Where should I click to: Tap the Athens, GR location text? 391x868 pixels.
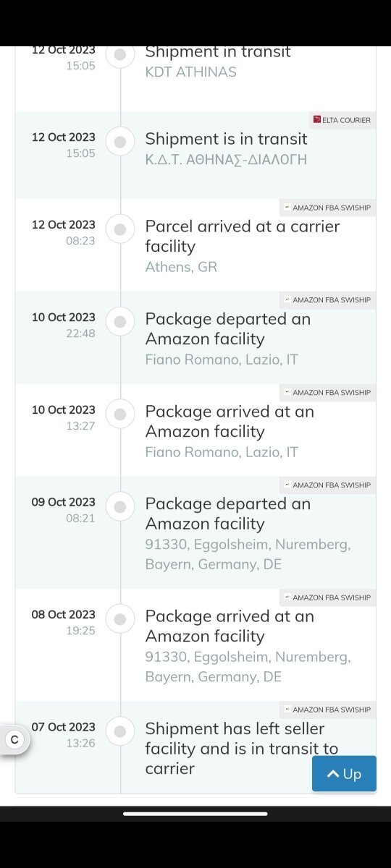(x=181, y=267)
